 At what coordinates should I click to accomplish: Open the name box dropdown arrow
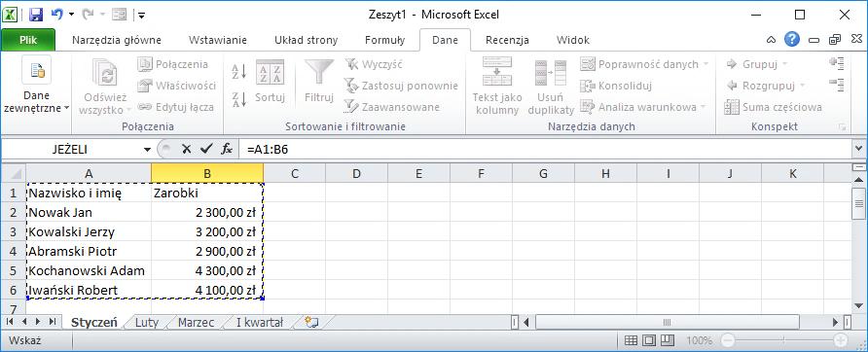coord(147,150)
